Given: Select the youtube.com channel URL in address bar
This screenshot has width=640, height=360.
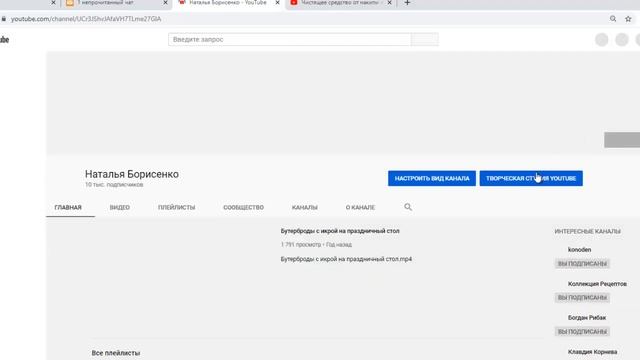Looking at the screenshot, I should pyautogui.click(x=86, y=19).
